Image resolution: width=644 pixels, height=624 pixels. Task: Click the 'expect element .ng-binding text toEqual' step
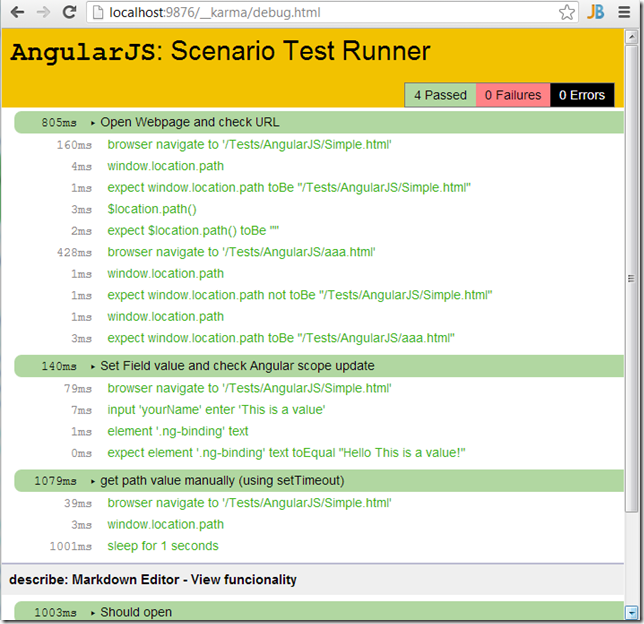click(286, 453)
